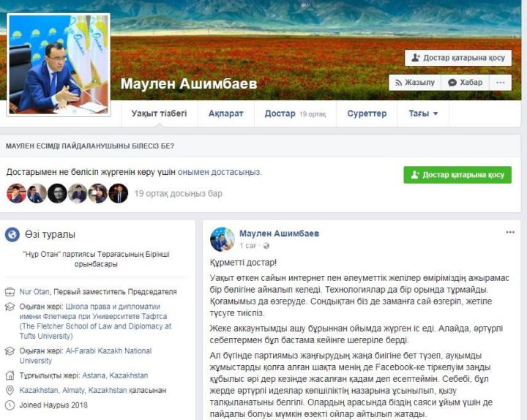
Task: Send a message with the Хабар button
Action: (465, 83)
